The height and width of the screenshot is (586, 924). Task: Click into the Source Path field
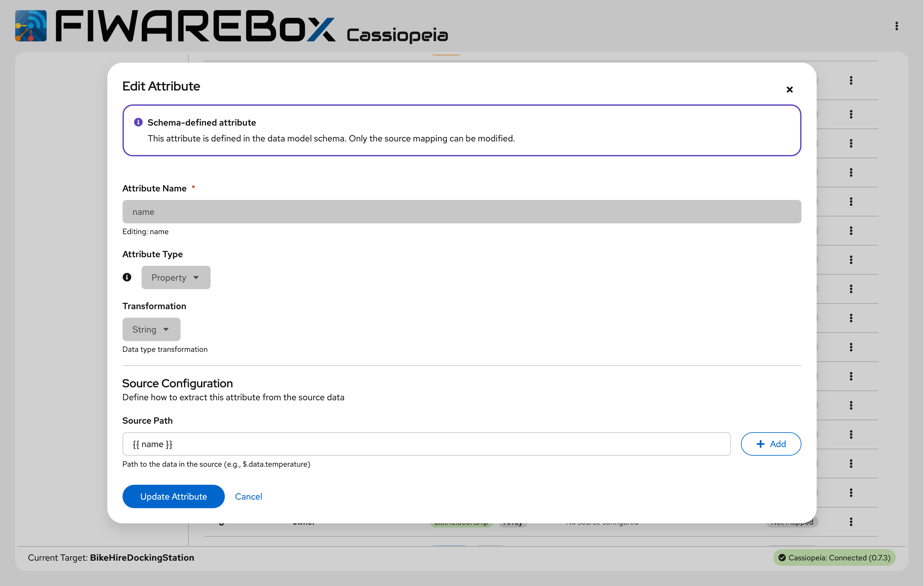pos(426,444)
